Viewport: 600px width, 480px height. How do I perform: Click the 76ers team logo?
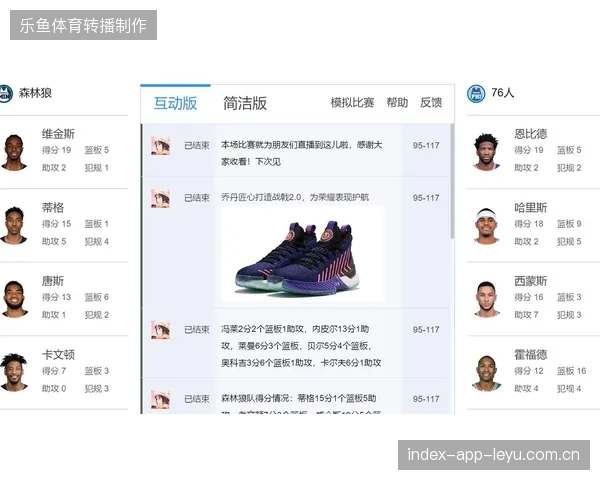(x=476, y=93)
